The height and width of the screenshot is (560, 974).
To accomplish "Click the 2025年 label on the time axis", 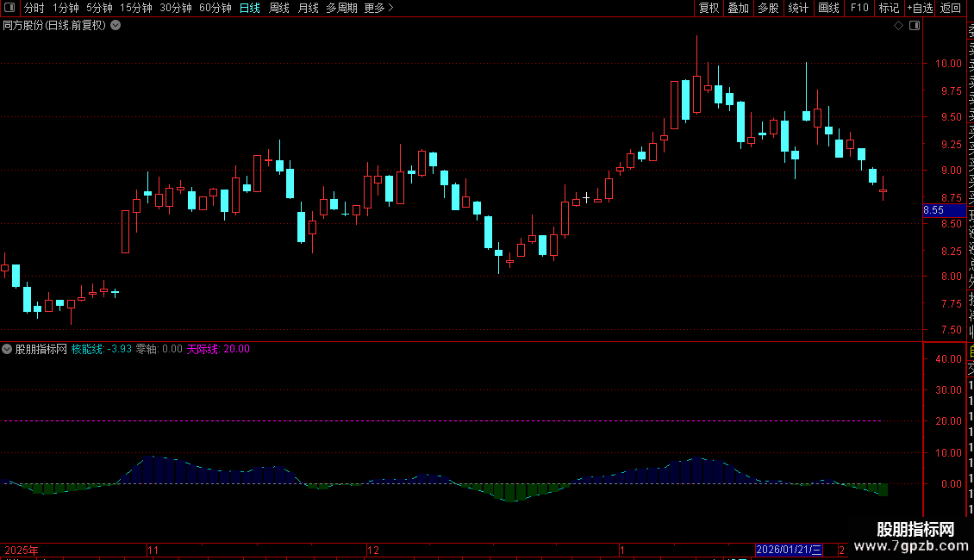I will click(22, 550).
